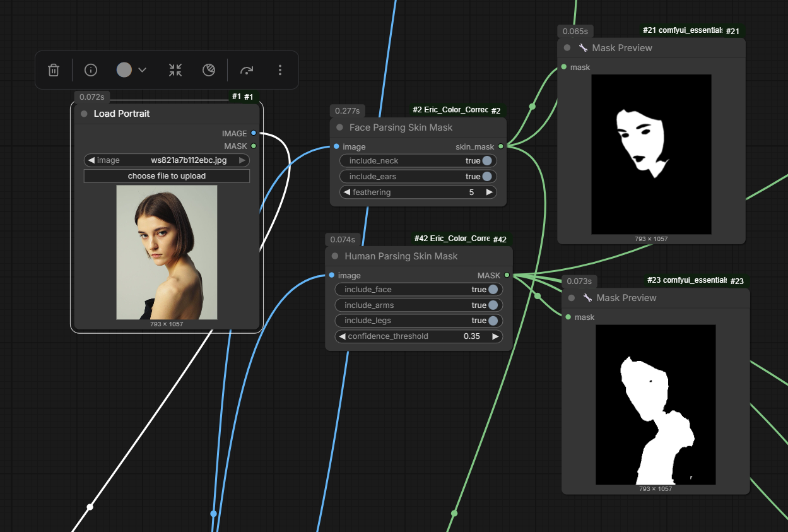Open more options three-dot menu

click(x=280, y=70)
